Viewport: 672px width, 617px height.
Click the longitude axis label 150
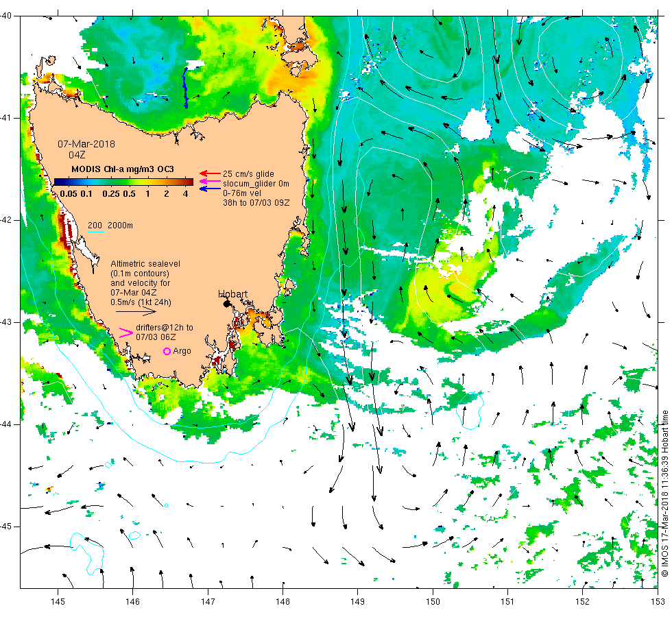tap(433, 602)
